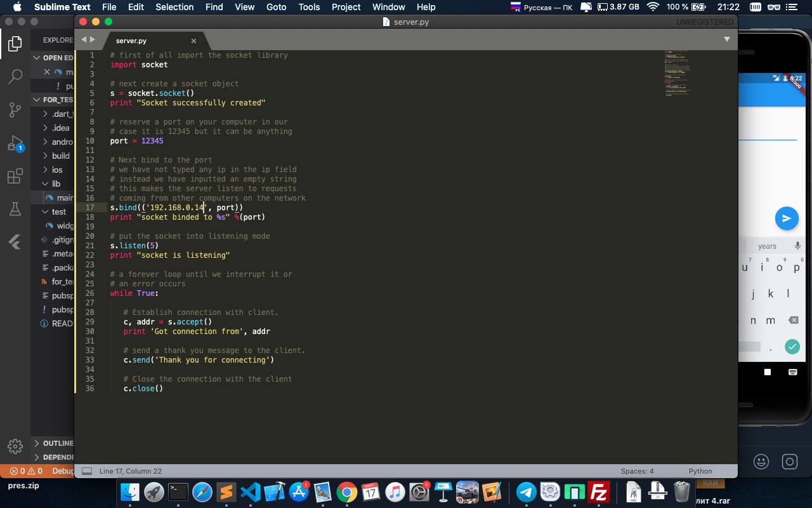Expand the .idea folder in VS Code
The width and height of the screenshot is (812, 508).
pos(45,128)
